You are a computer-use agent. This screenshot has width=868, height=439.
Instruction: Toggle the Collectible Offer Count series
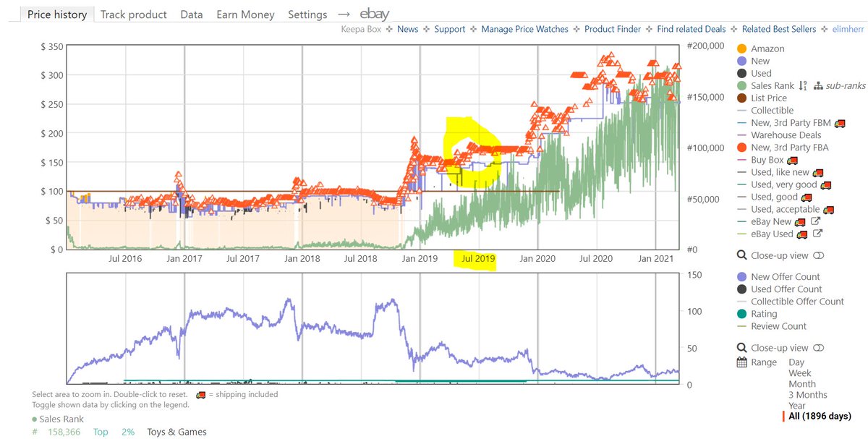(791, 301)
